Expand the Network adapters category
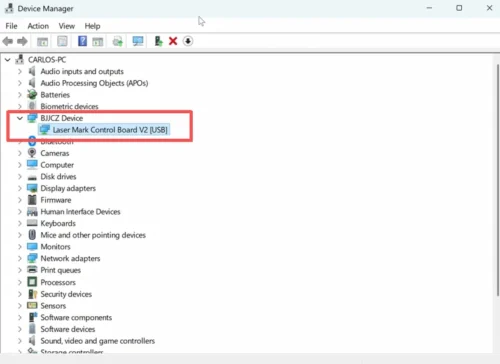The width and height of the screenshot is (500, 364). pos(20,258)
